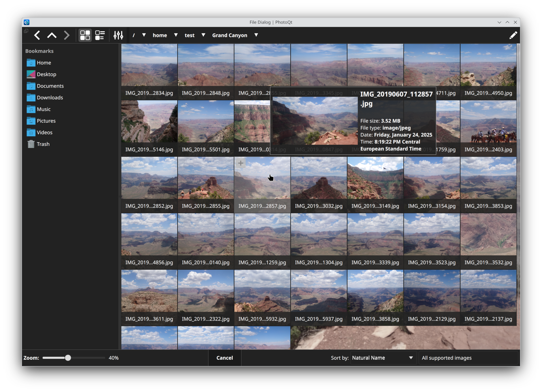Switch to list view layout
This screenshot has height=392, width=542.
click(x=100, y=35)
